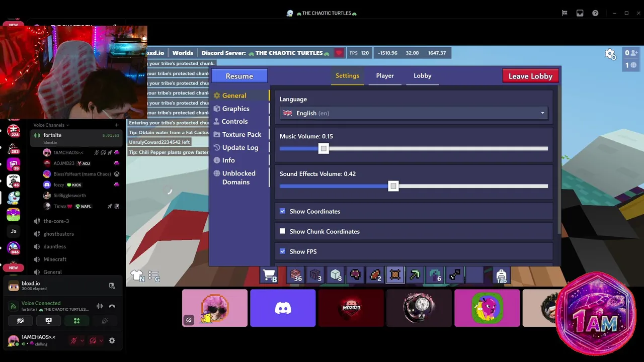Viewport: 644px width, 362px height.
Task: Switch to the Player tab
Action: (x=385, y=76)
